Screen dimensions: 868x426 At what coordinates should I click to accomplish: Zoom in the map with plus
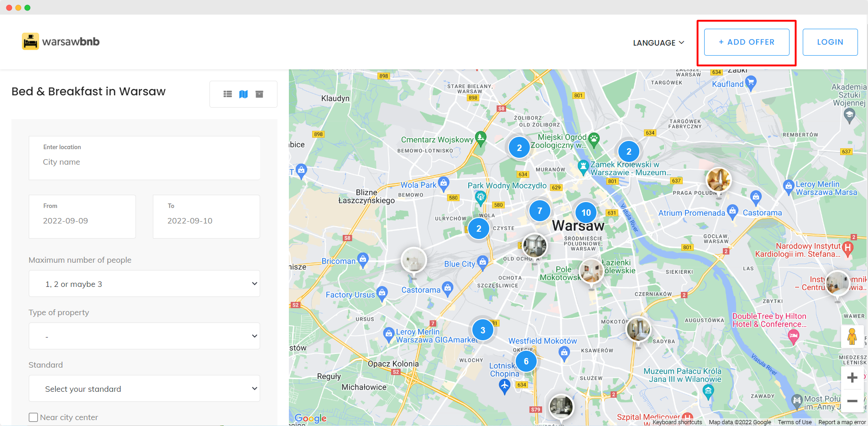pos(852,378)
